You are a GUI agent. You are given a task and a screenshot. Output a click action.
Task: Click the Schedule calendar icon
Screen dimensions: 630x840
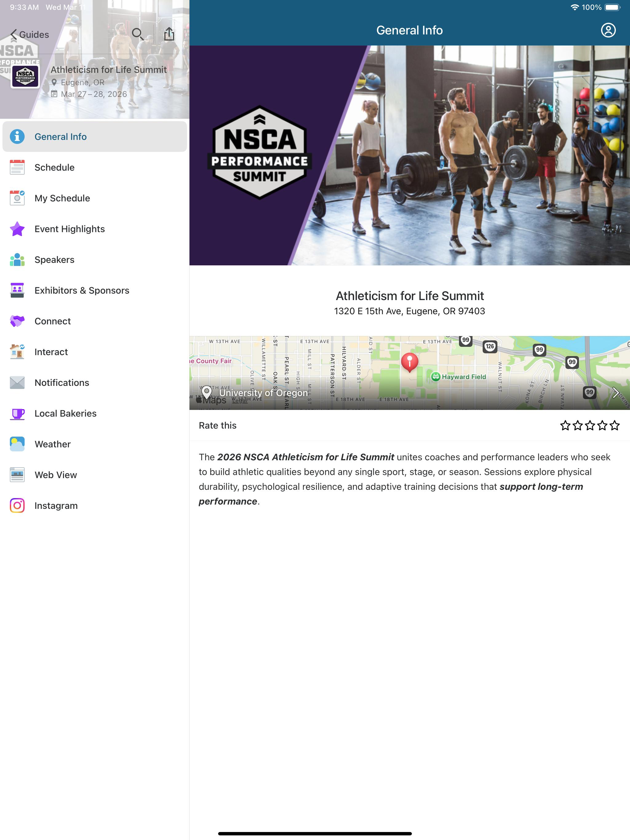click(17, 168)
